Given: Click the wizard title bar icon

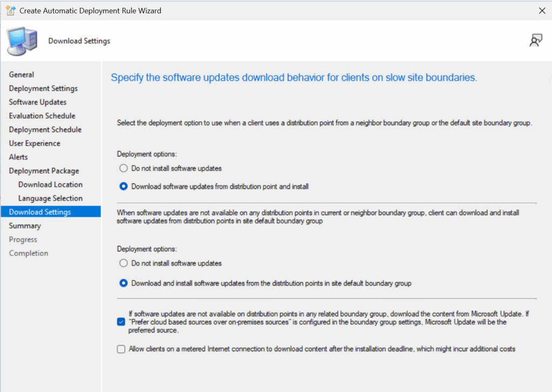Looking at the screenshot, I should point(10,10).
